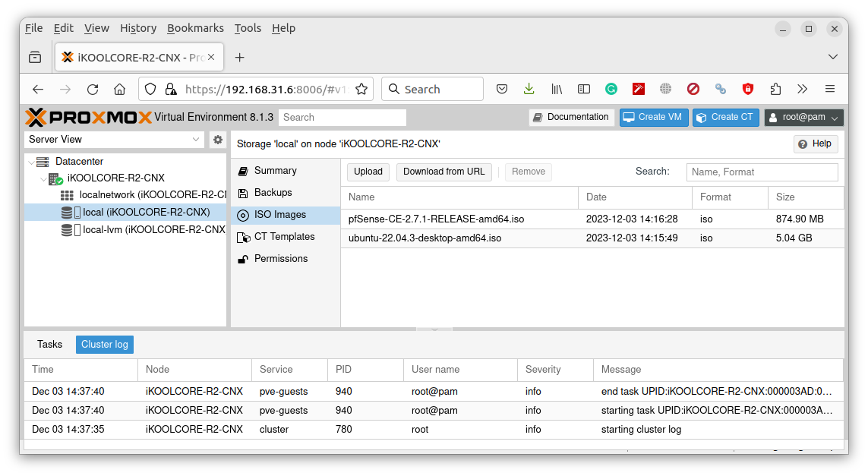The width and height of the screenshot is (868, 476).
Task: Click the Remove button
Action: tap(528, 172)
